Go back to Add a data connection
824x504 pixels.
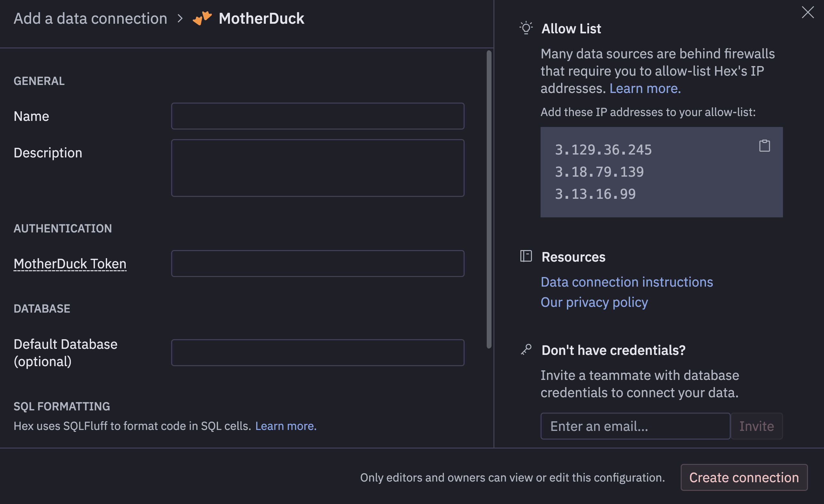point(90,18)
